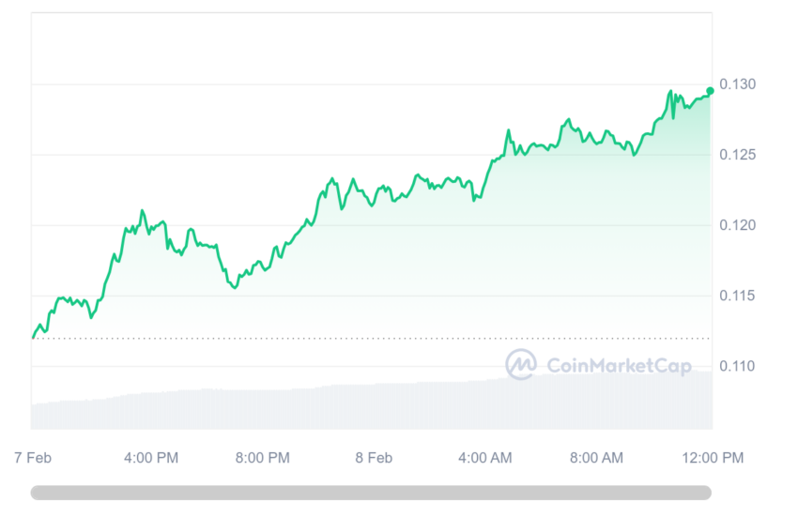Click the CoinMarketCap watermark text
The image size is (798, 532).
pyautogui.click(x=619, y=366)
